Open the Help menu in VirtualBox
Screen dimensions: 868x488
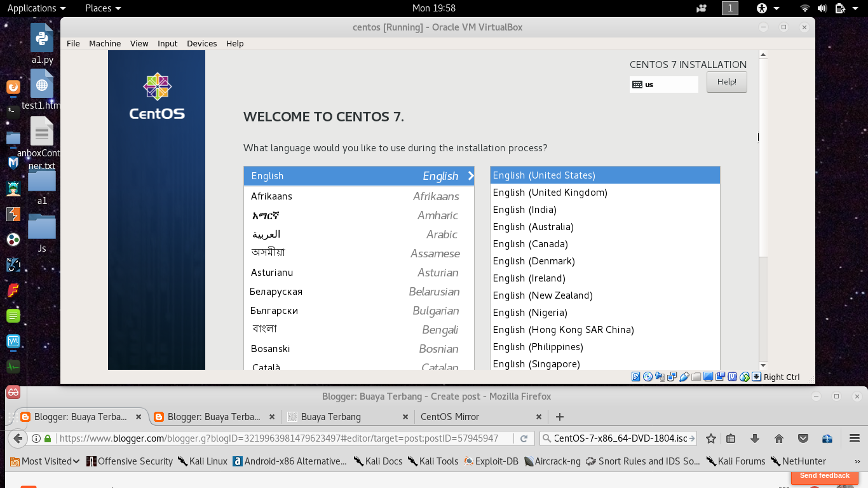pos(235,43)
